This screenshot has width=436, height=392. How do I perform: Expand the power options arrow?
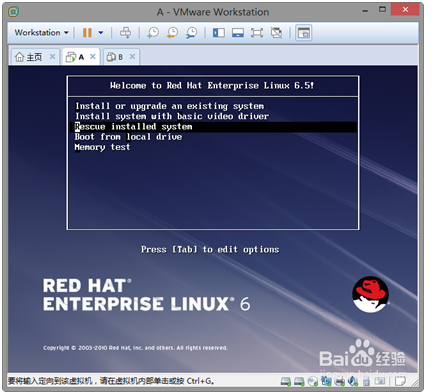(101, 33)
